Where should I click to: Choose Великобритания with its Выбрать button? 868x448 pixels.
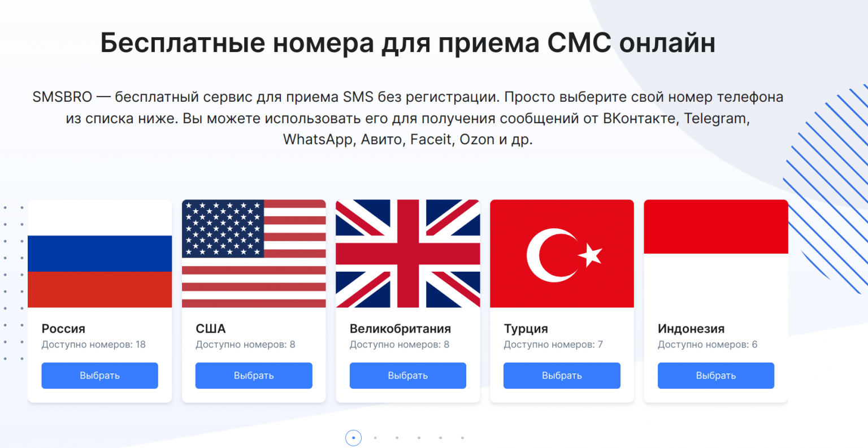[408, 376]
